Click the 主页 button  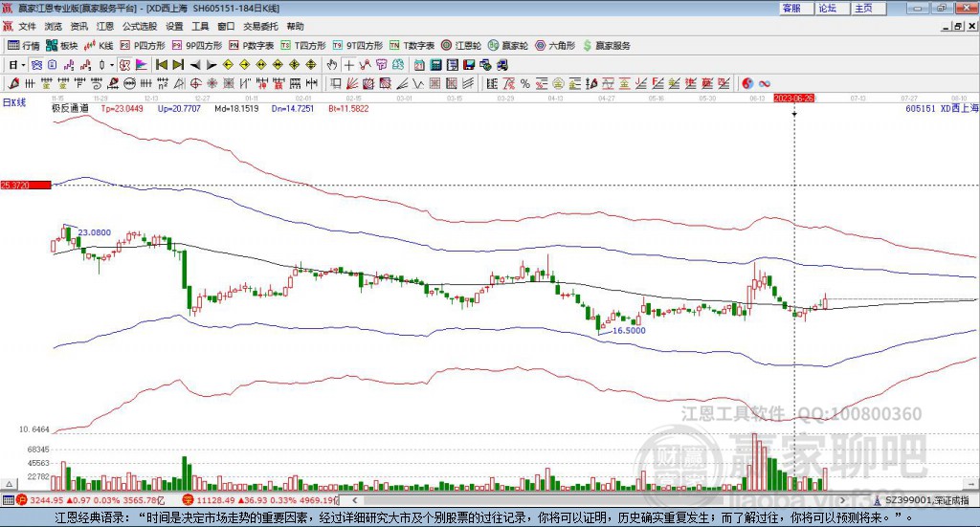click(x=869, y=8)
